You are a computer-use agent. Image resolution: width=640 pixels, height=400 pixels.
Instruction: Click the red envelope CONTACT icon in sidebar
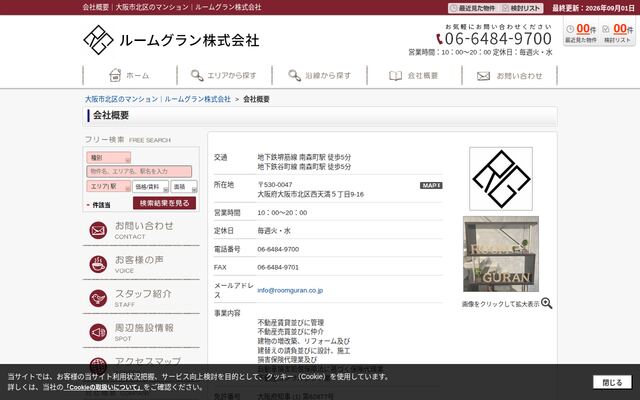(98, 230)
